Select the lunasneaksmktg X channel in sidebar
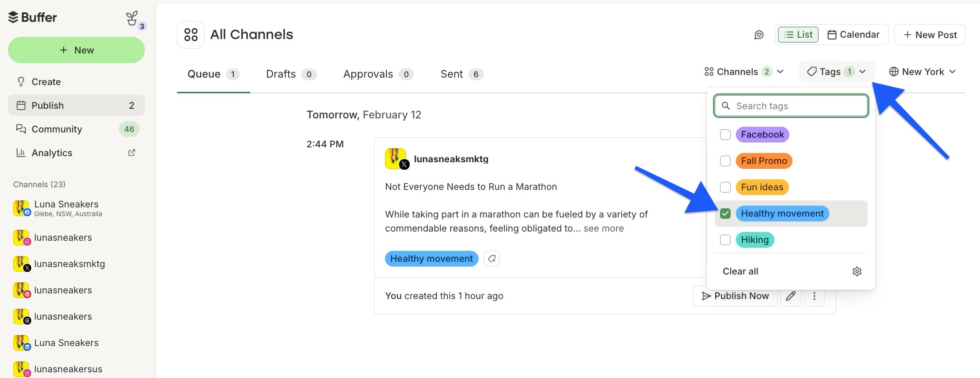The height and width of the screenshot is (378, 980). tap(76, 264)
